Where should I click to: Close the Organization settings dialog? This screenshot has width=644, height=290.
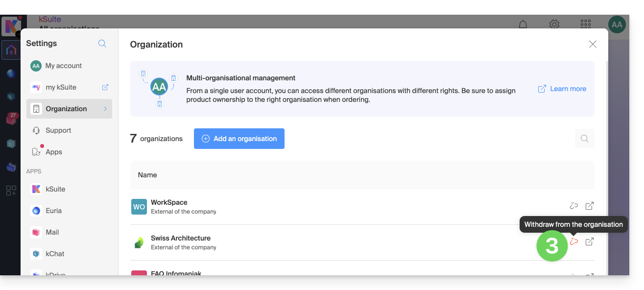(593, 44)
